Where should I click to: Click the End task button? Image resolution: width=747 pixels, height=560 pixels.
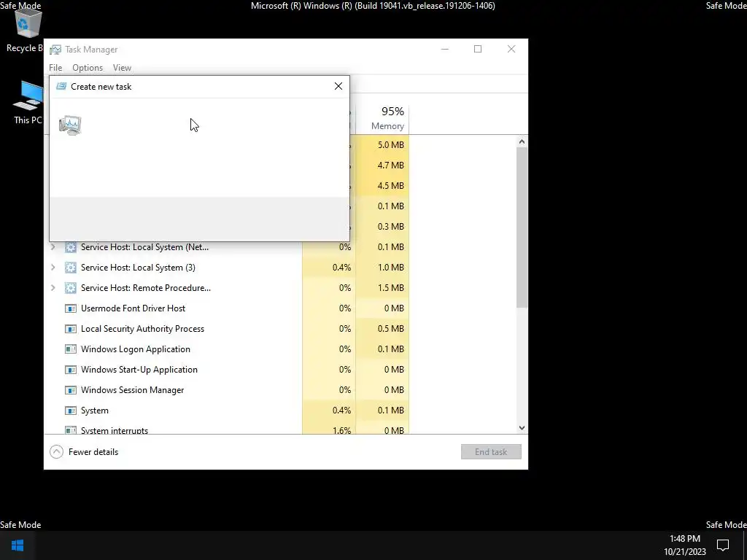click(491, 452)
